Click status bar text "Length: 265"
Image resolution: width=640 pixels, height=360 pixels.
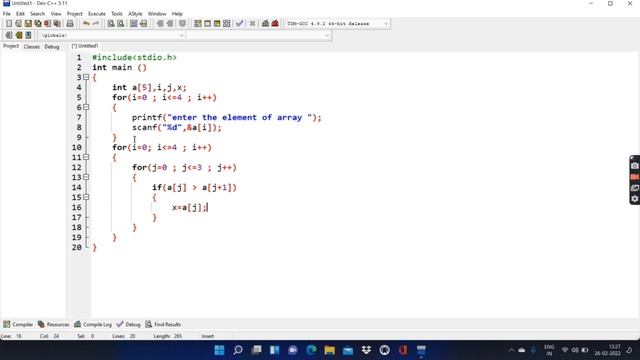point(168,336)
